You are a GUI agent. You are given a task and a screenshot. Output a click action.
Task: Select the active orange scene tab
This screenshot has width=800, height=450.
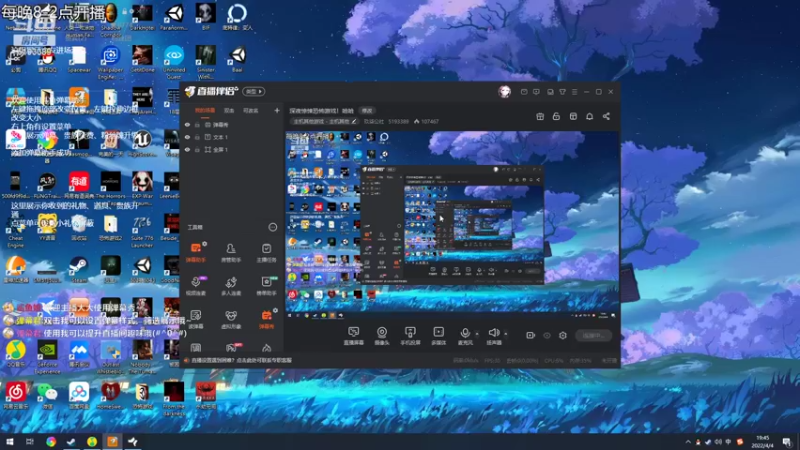[205, 111]
